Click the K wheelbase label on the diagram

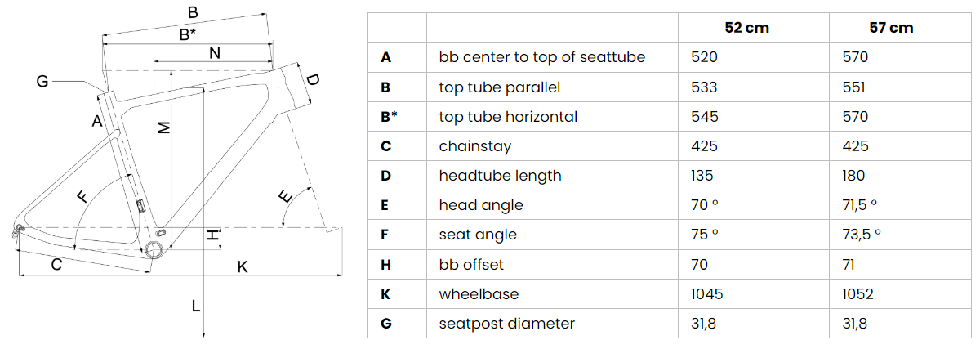[x=243, y=266]
